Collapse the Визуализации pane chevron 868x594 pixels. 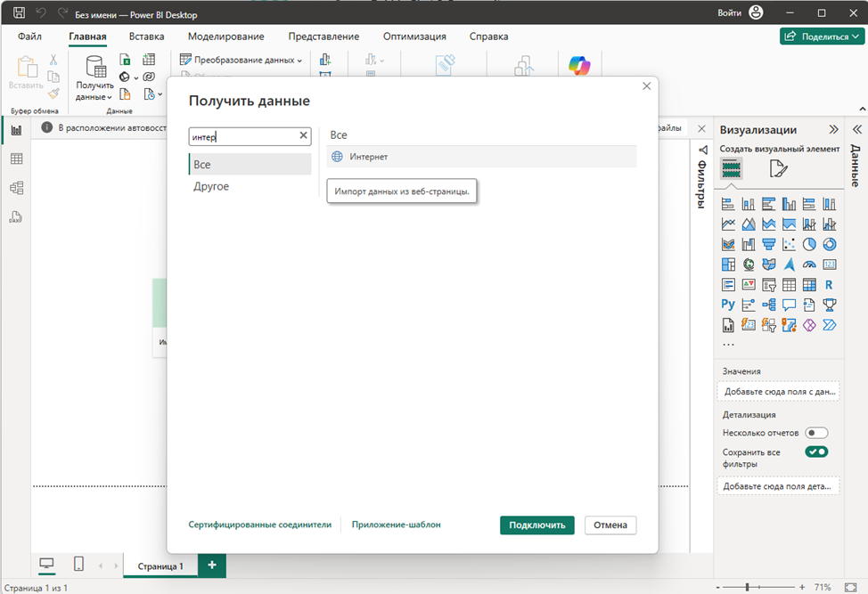[x=833, y=129]
